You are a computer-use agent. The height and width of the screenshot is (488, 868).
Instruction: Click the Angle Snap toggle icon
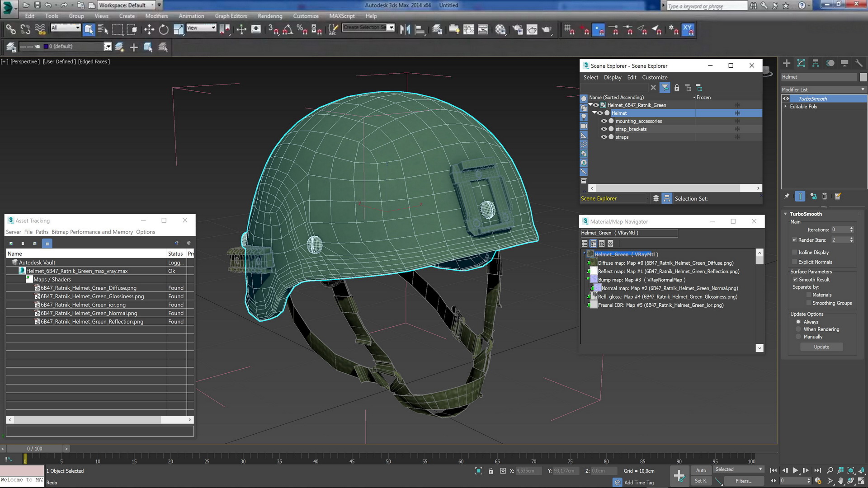click(x=287, y=30)
